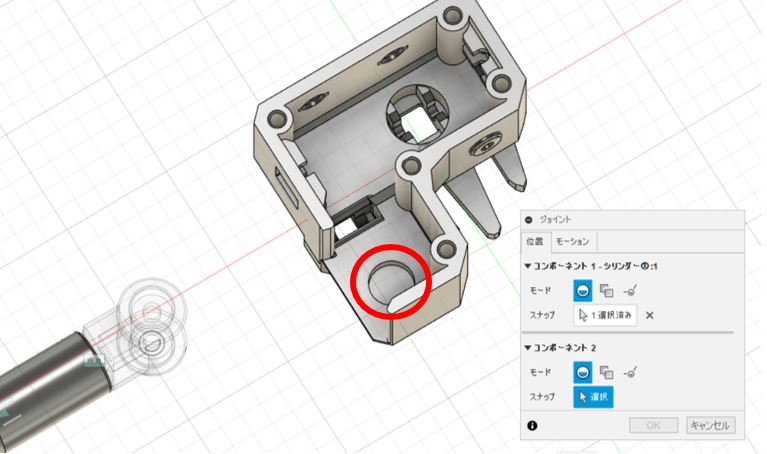Screen dimensions: 767x454
Task: Select Two Edge Intersection mode for コンポーネント 1
Action: tap(630, 291)
